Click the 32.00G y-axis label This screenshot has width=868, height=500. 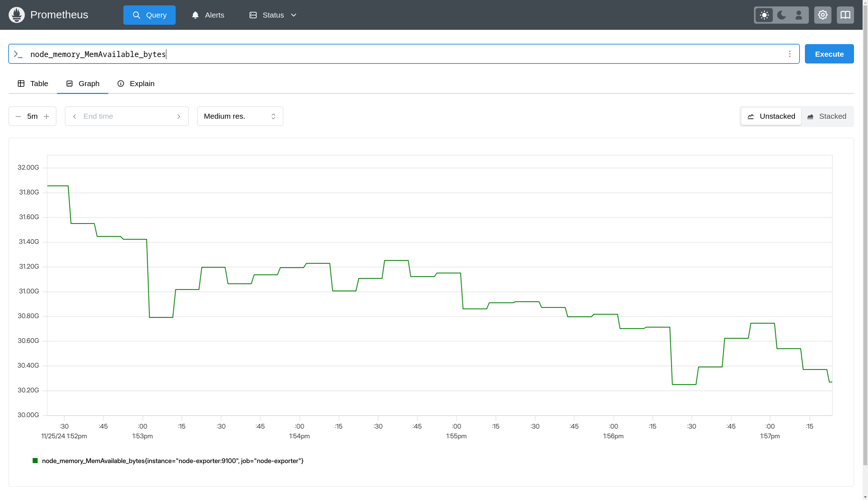click(x=28, y=168)
